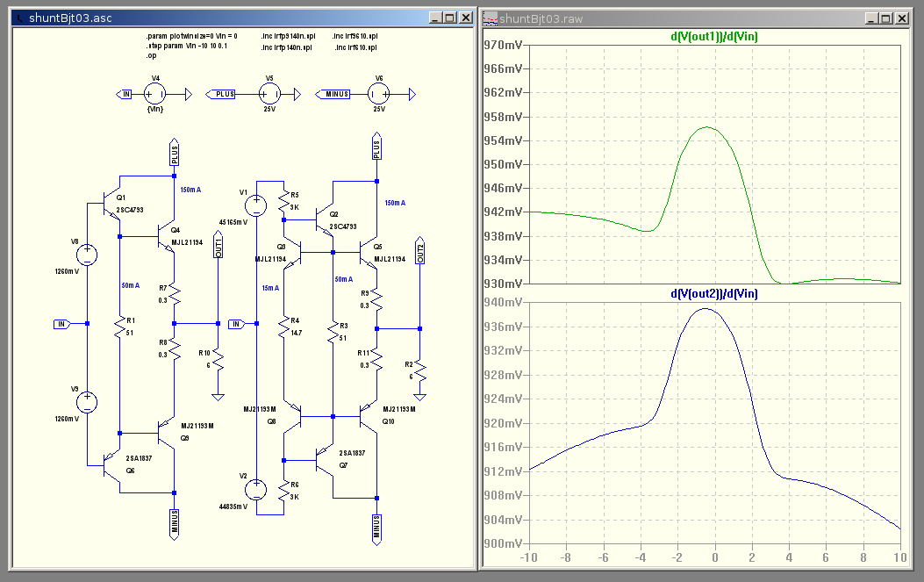Click the 45165mV value of V1
Viewport: 924px width, 582px height.
pos(233,222)
